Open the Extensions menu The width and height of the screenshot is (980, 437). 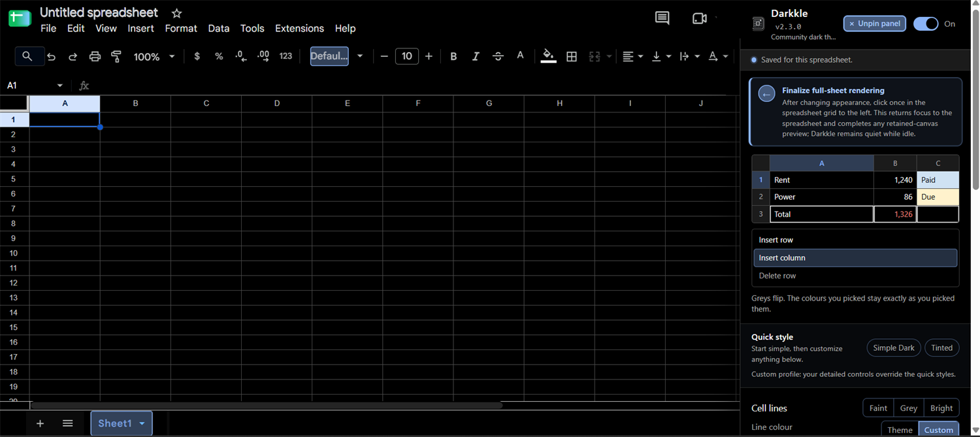point(299,28)
